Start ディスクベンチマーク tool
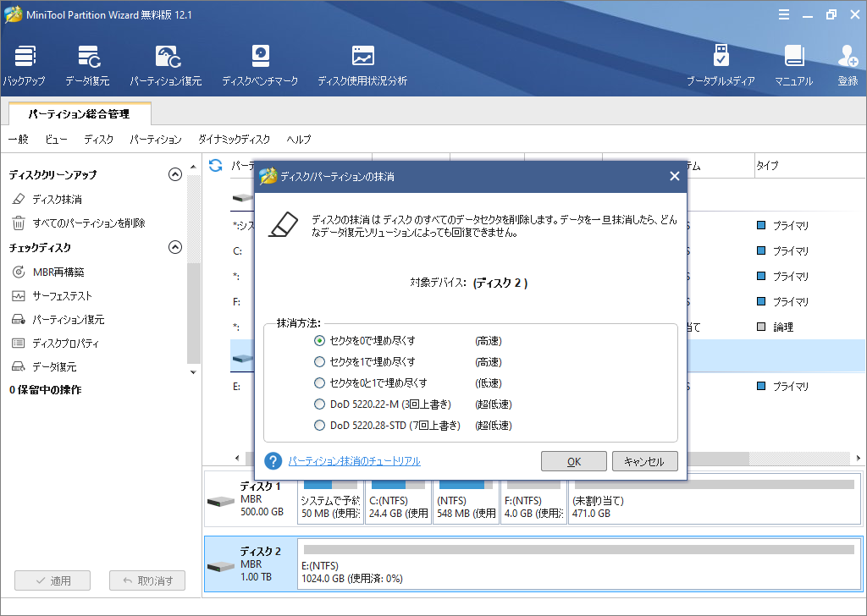Image resolution: width=867 pixels, height=616 pixels. 260,65
